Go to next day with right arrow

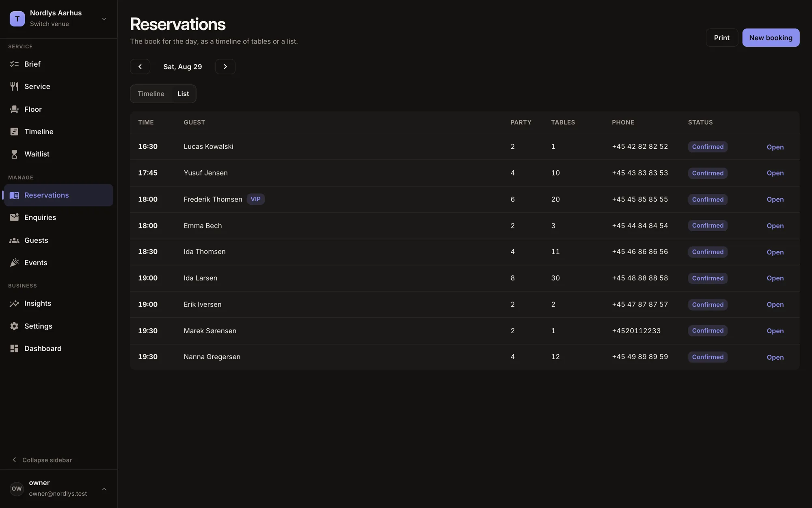point(225,67)
